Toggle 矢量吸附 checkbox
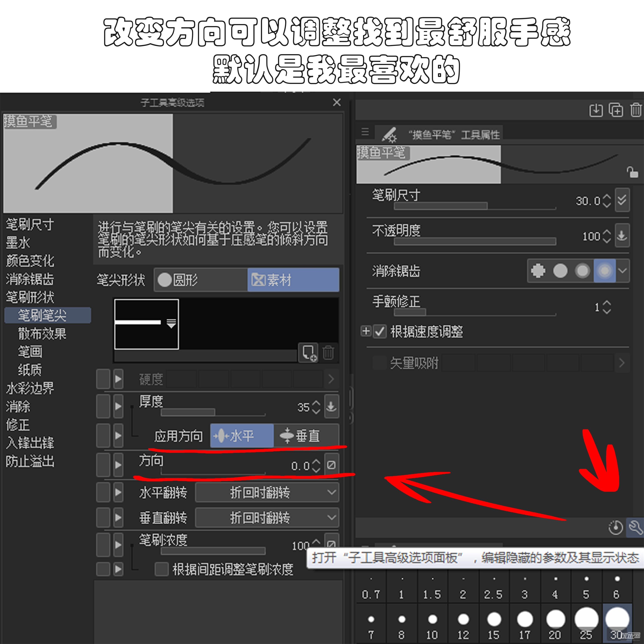The height and width of the screenshot is (644, 644). [379, 363]
